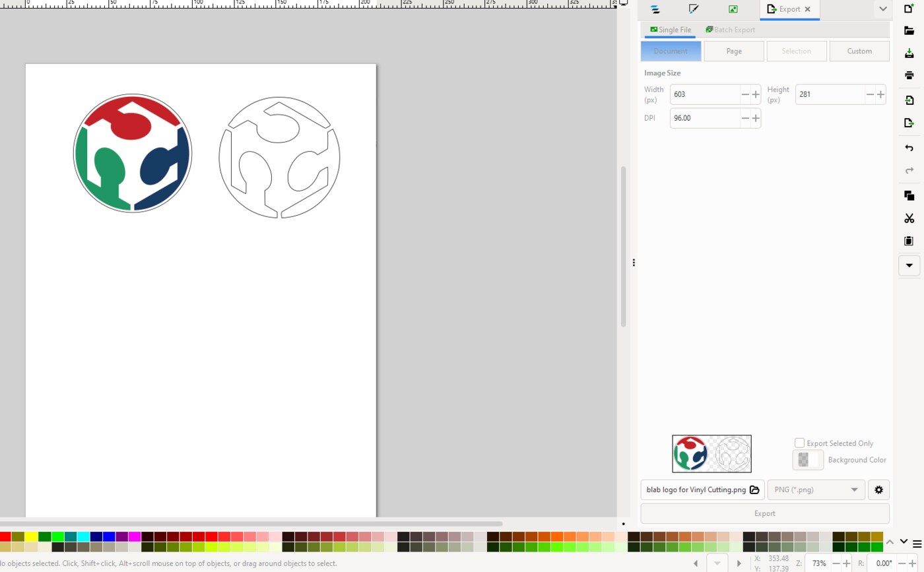This screenshot has width=924, height=572.
Task: Increase Width value with plus
Action: tap(756, 94)
